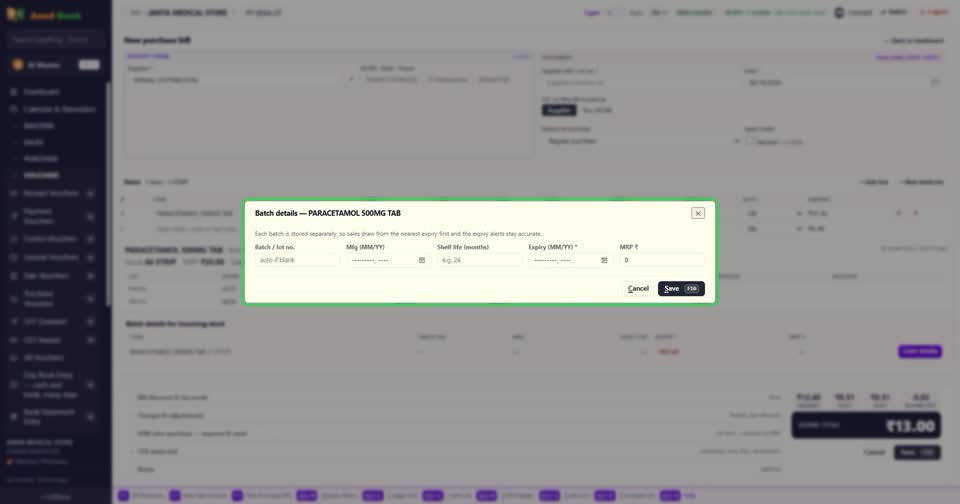Screen dimensions: 960x504
Task: Tick the Reverse charge checkbox
Action: [x=750, y=141]
